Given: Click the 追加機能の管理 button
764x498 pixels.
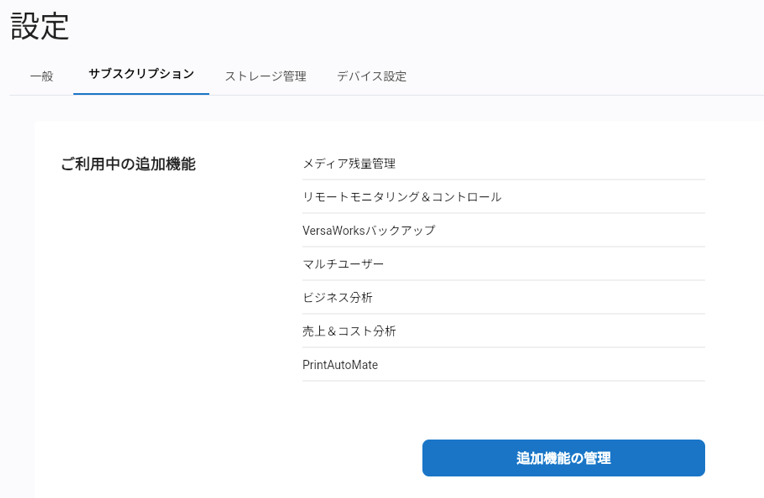Looking at the screenshot, I should [563, 458].
